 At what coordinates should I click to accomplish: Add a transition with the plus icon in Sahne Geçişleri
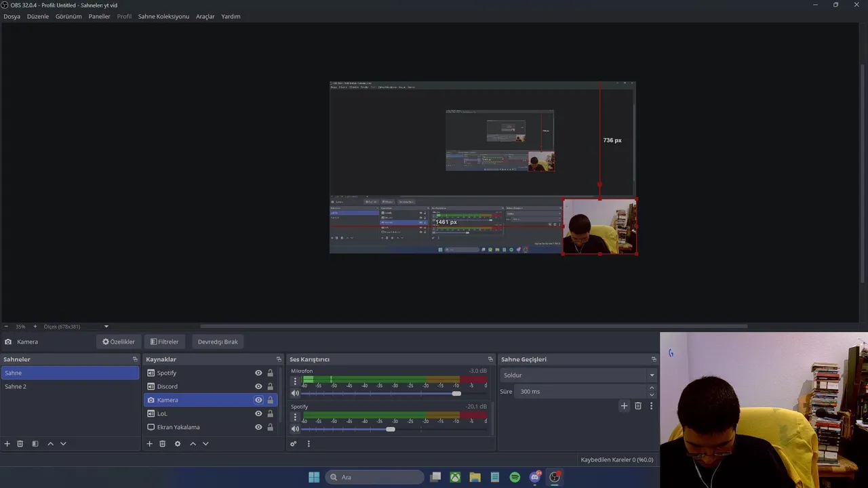point(625,406)
